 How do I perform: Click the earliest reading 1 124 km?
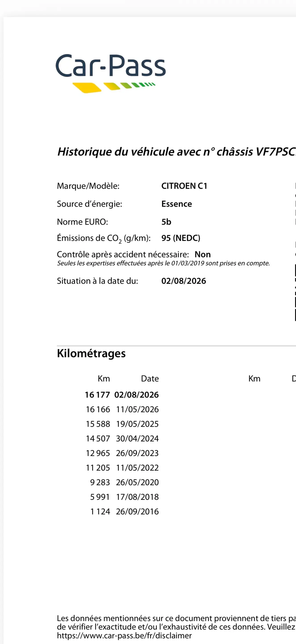[x=100, y=511]
